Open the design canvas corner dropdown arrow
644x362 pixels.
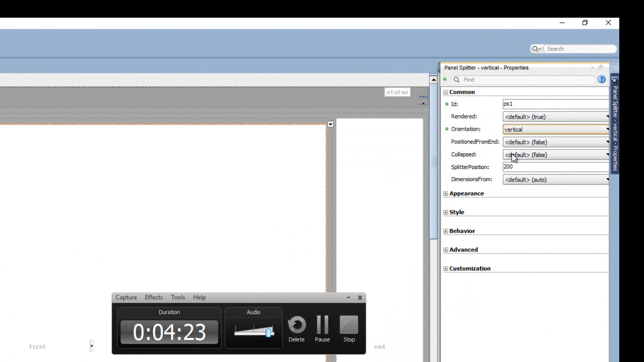[x=331, y=124]
